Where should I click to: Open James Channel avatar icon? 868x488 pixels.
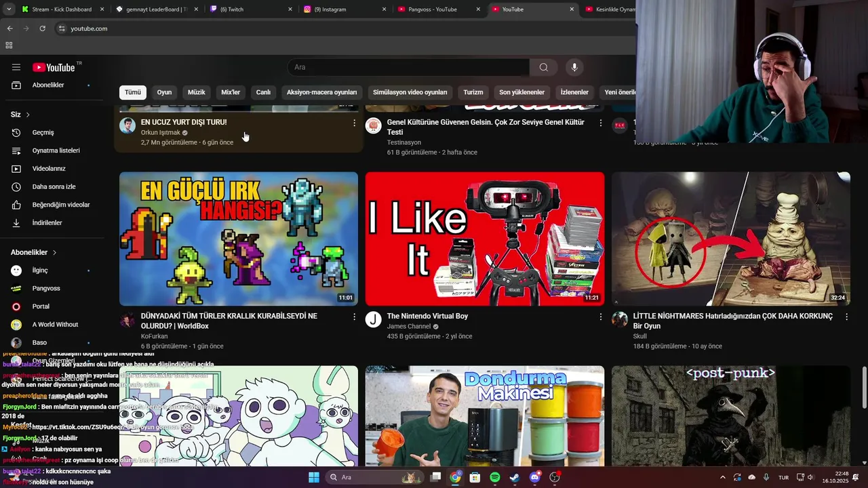374,320
